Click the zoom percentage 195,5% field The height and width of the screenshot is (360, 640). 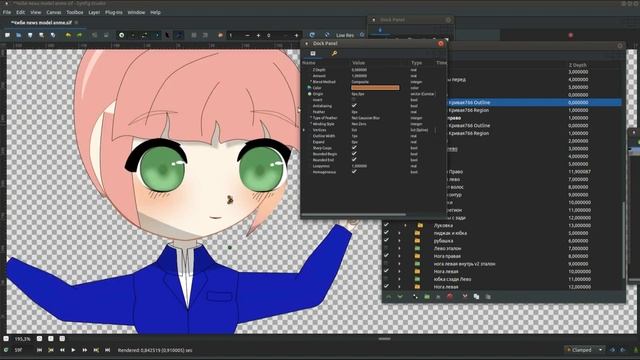tap(23, 339)
